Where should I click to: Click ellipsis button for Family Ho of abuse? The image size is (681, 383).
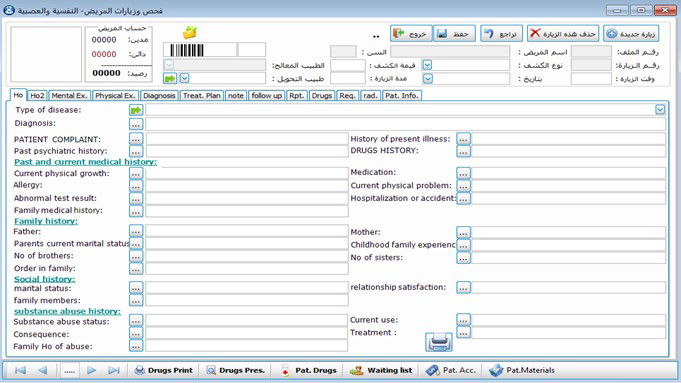[136, 346]
